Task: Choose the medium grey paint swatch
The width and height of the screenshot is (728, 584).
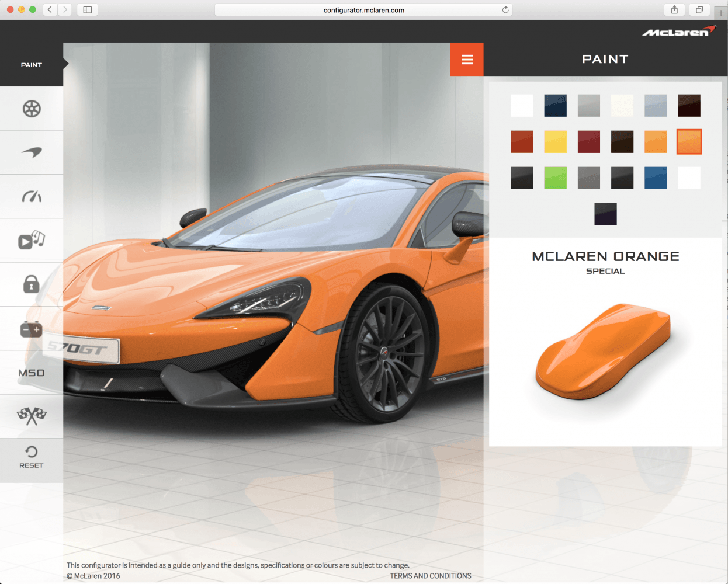Action: click(589, 178)
